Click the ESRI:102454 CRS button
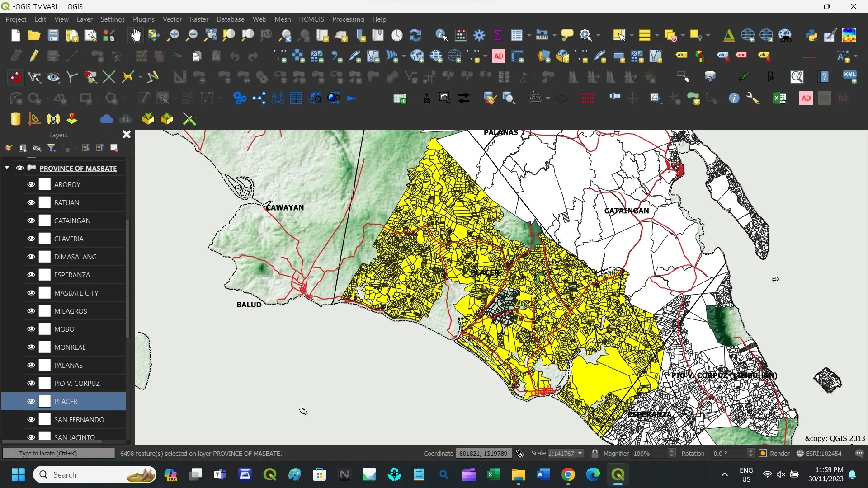Viewport: 868px width, 488px height. 819,453
